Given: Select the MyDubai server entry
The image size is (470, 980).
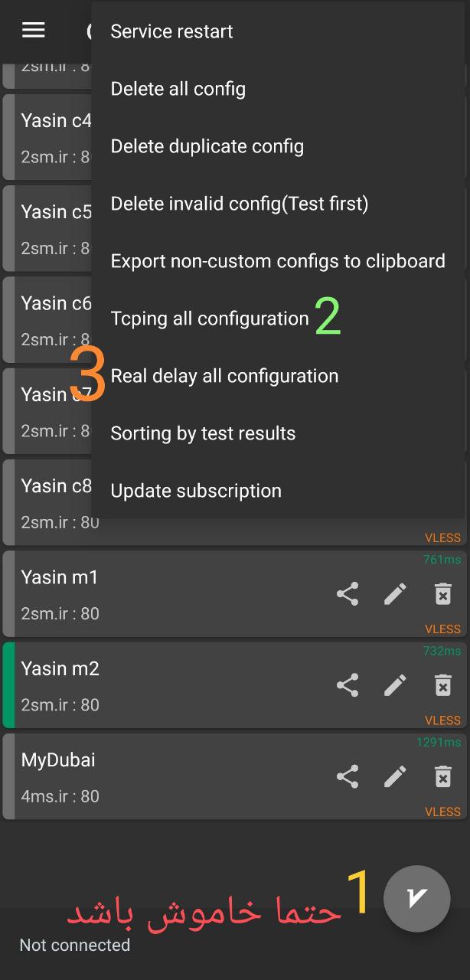Looking at the screenshot, I should (x=153, y=776).
